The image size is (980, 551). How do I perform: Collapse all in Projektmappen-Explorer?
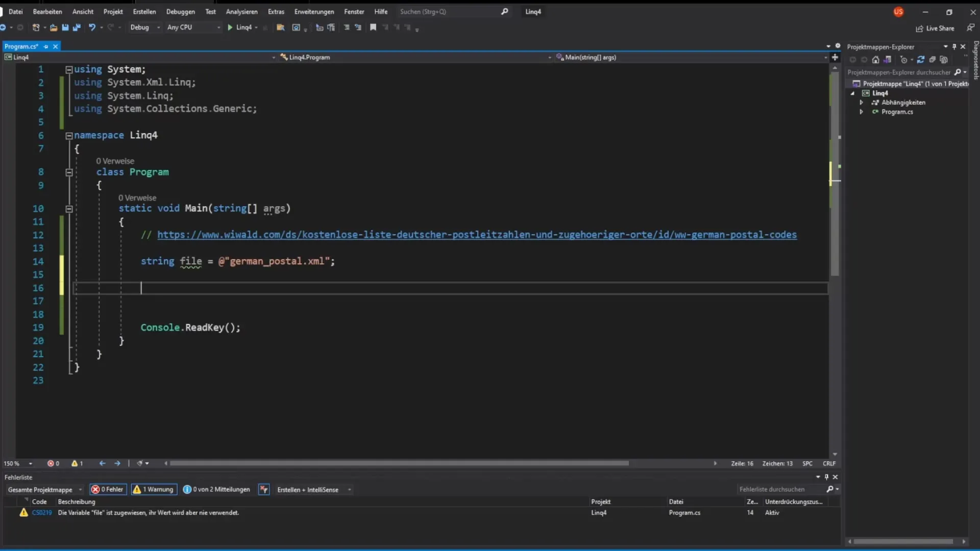pyautogui.click(x=933, y=60)
